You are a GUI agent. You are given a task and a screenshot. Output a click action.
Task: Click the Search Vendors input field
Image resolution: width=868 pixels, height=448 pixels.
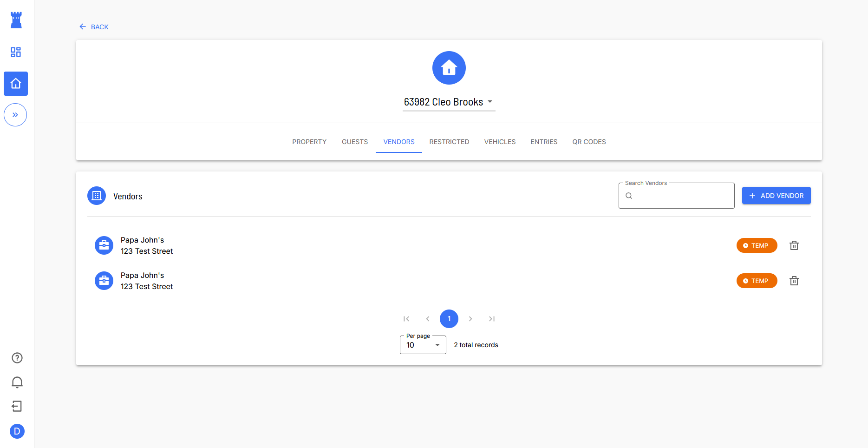681,196
